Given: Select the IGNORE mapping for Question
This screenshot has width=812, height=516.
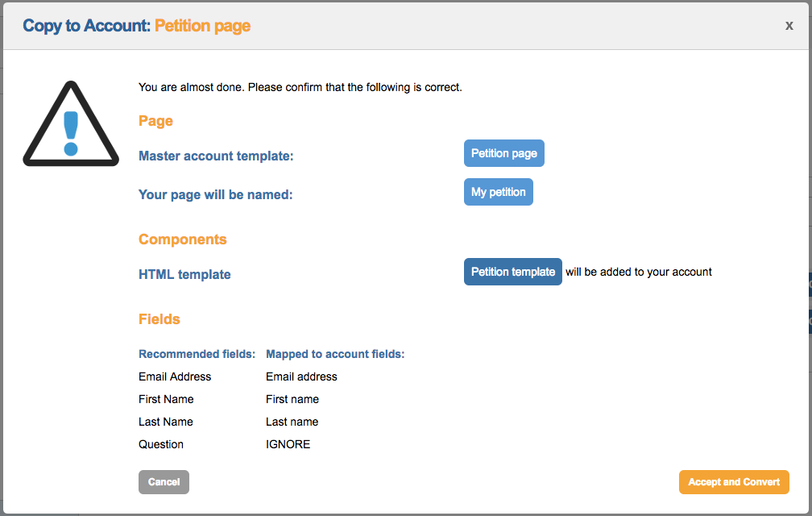Looking at the screenshot, I should [288, 444].
